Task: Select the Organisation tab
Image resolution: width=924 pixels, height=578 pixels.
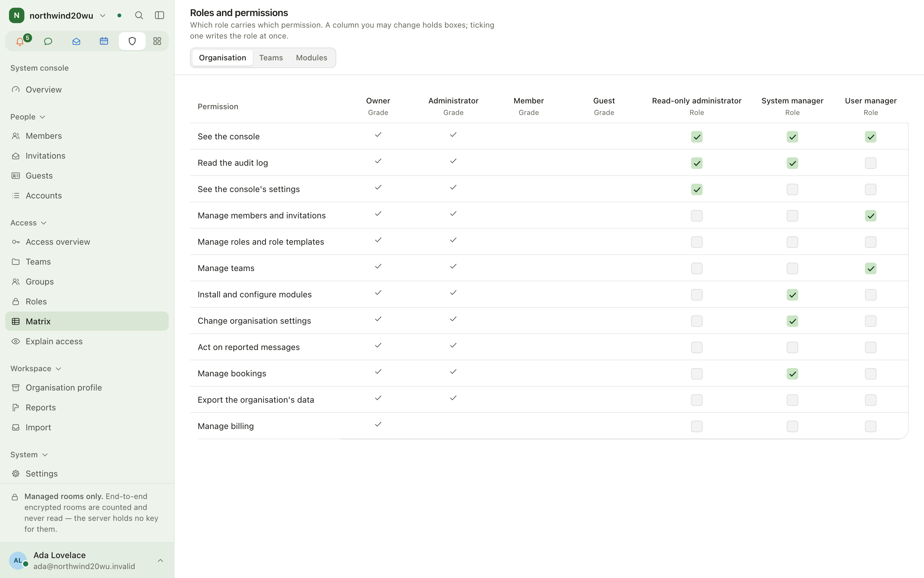Action: tap(223, 58)
